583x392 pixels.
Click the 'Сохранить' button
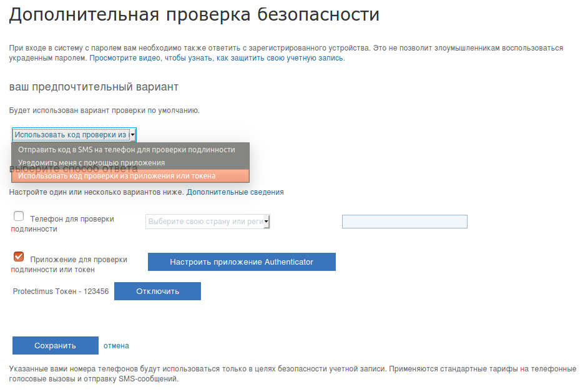click(x=56, y=346)
